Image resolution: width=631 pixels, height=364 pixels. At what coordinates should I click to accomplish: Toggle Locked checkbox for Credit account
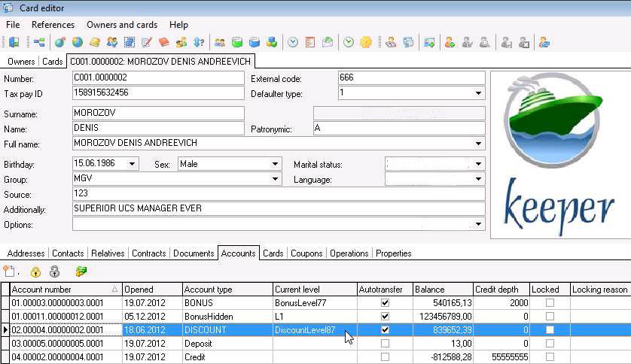(x=550, y=356)
